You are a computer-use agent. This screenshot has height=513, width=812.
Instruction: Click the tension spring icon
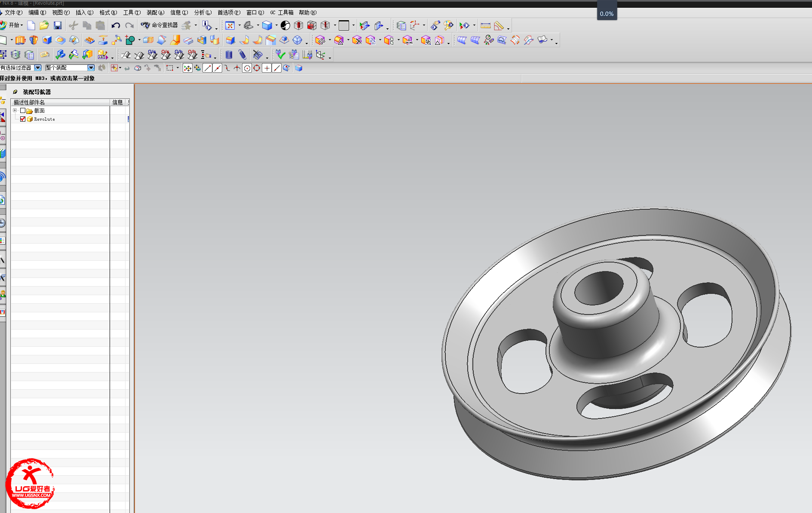242,55
